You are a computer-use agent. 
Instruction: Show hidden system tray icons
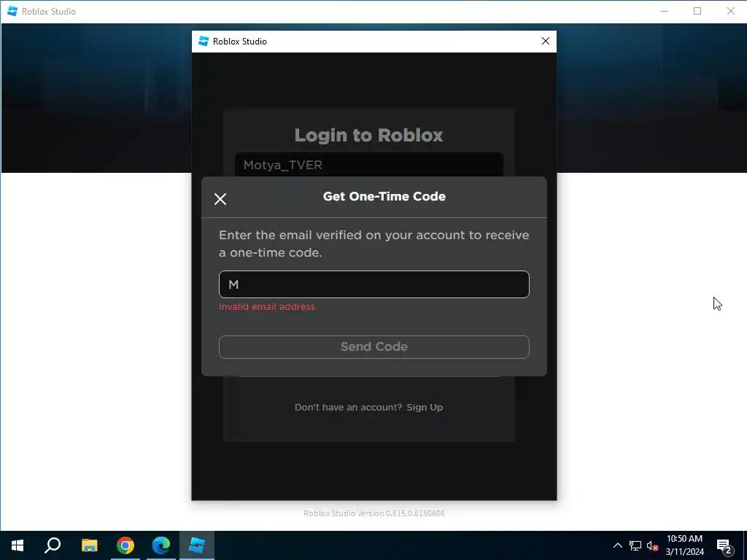tap(617, 545)
